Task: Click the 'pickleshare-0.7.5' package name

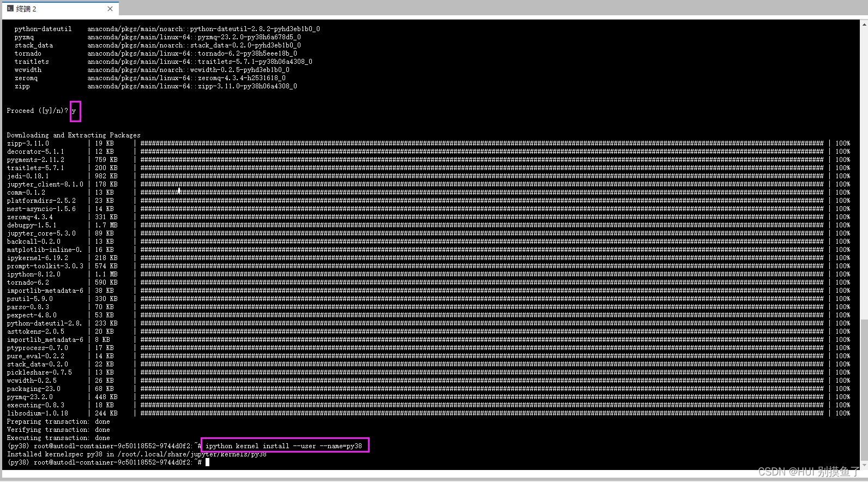Action: (39, 372)
